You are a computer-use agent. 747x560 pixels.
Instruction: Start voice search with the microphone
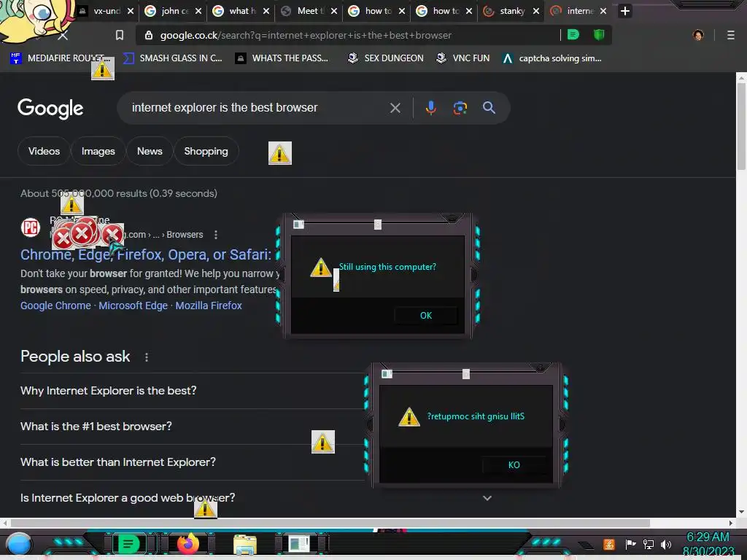[x=430, y=108]
